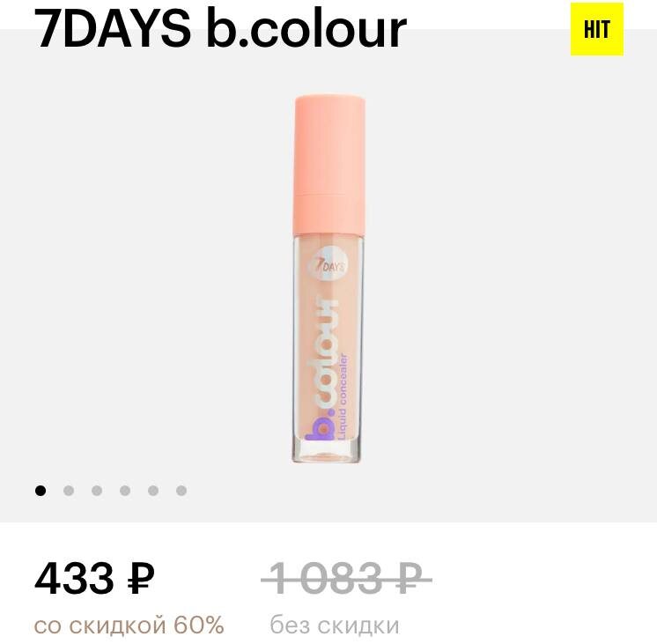Image resolution: width=657 pixels, height=644 pixels.
Task: Click the round 7DAYS logo on tube
Action: (327, 265)
